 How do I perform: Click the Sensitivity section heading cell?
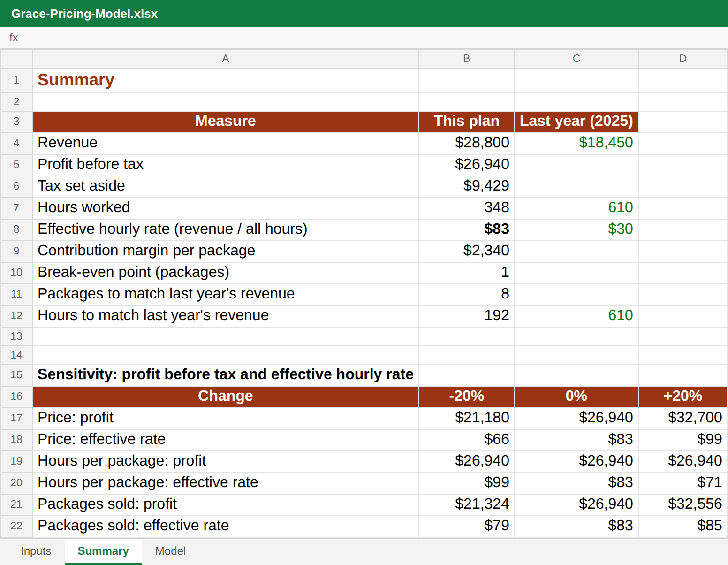point(226,375)
